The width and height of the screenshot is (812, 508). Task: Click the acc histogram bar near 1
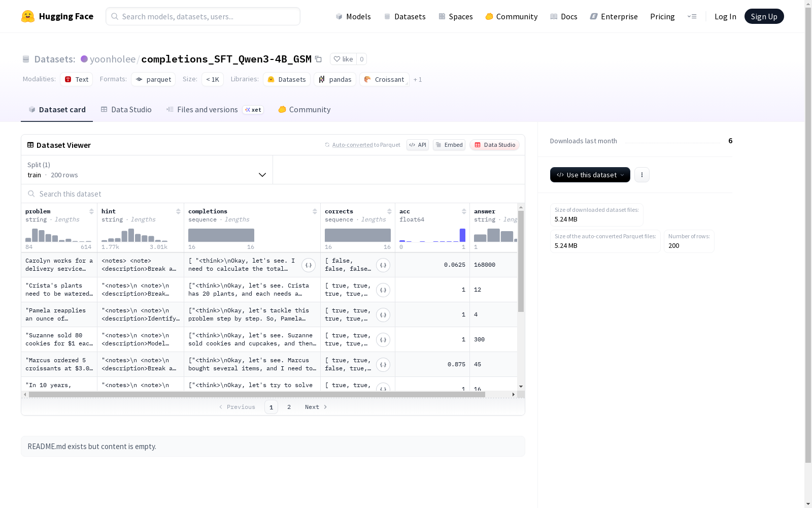pos(462,235)
